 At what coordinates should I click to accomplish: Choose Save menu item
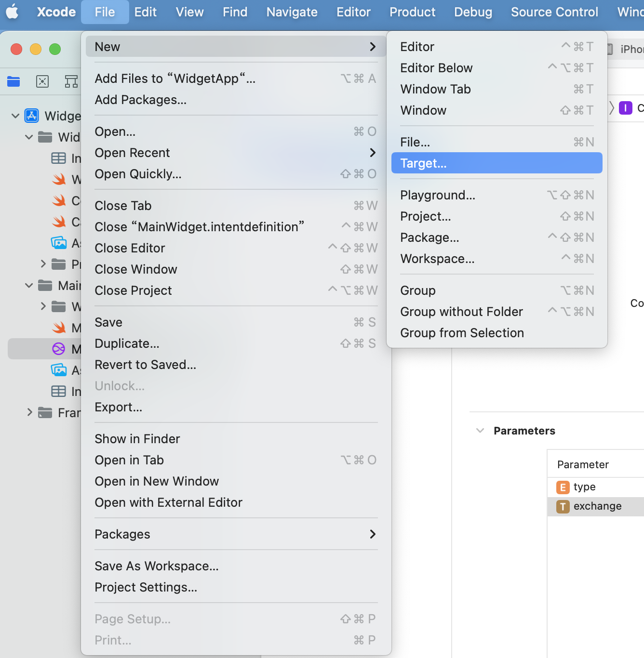[x=236, y=322]
